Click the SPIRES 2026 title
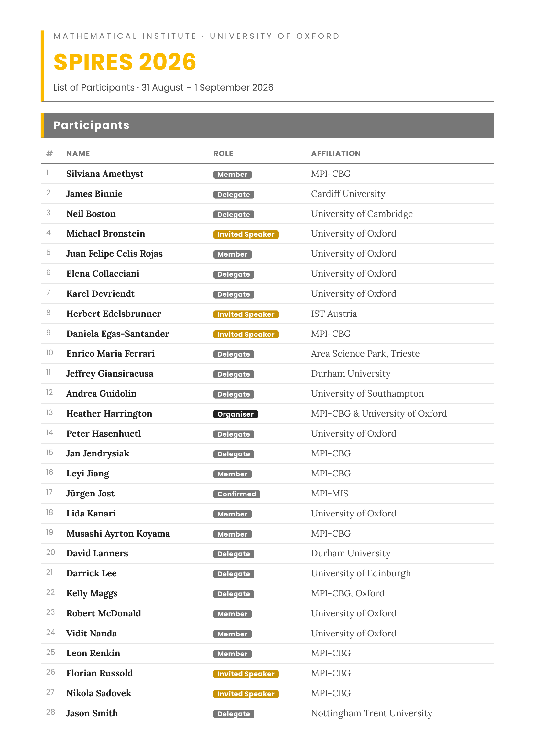The height and width of the screenshot is (756, 535). pos(125,62)
